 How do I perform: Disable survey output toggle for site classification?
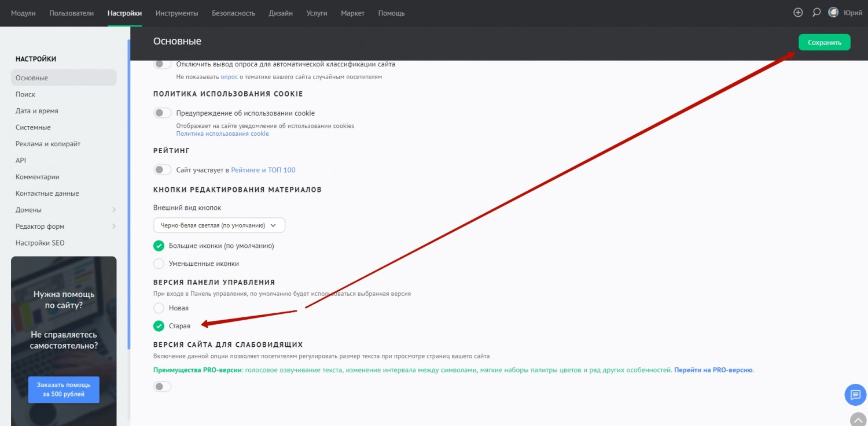point(162,64)
